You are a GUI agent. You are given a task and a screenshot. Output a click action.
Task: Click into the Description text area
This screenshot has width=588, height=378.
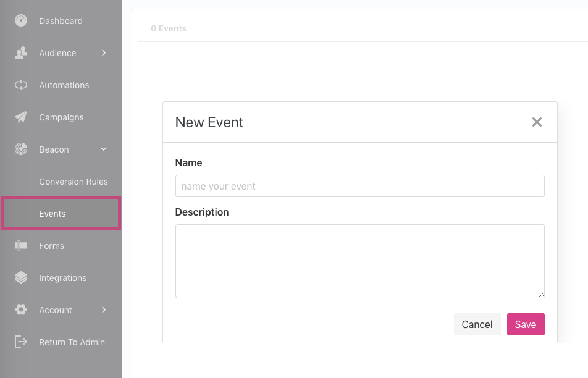360,261
